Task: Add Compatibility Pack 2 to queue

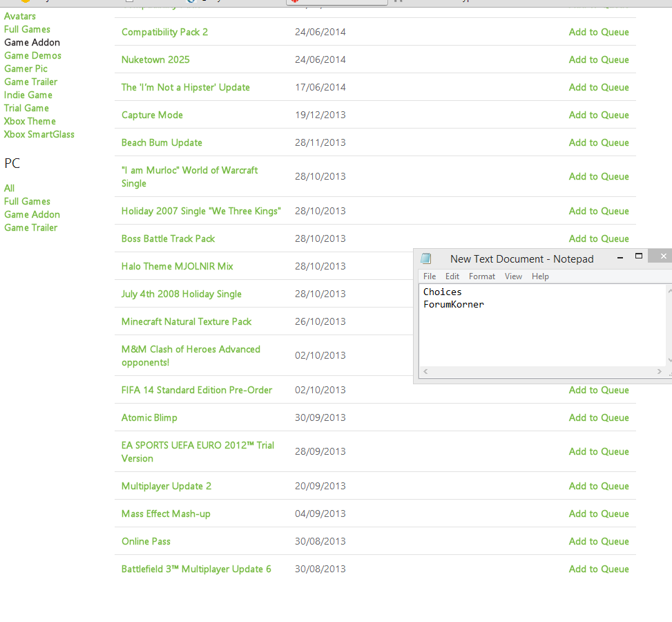Action: [x=599, y=32]
